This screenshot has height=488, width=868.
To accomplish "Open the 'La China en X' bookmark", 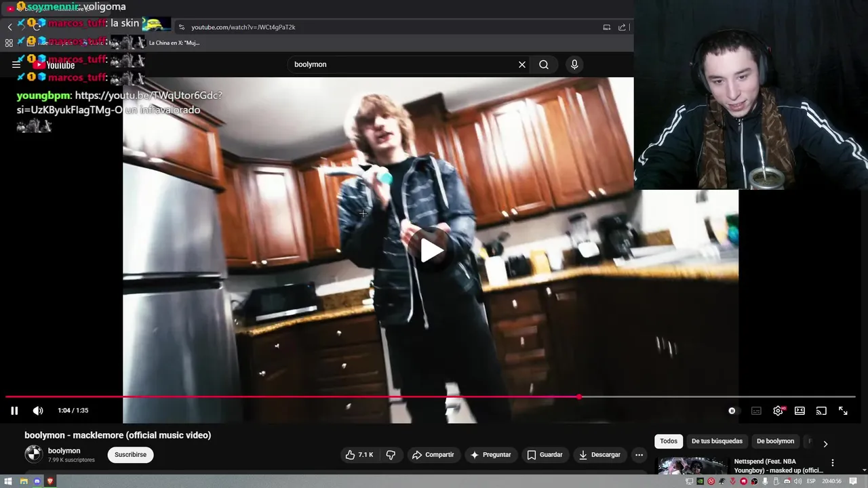I will click(x=174, y=43).
